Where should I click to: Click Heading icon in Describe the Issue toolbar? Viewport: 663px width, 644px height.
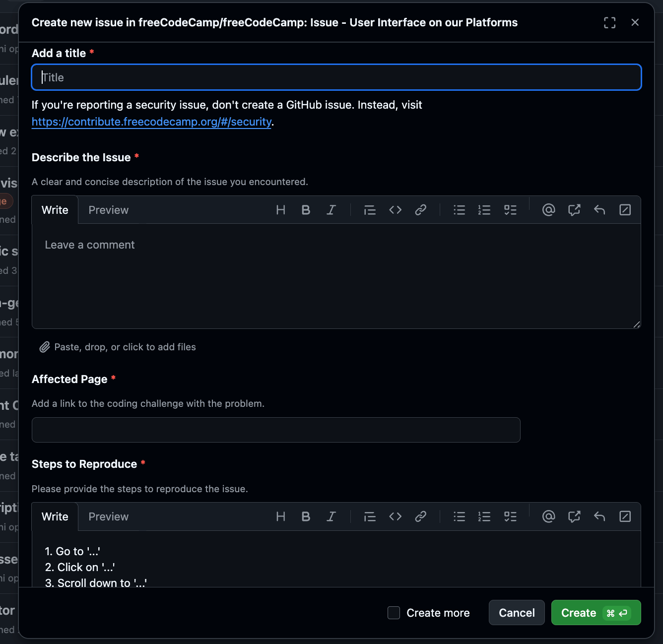pyautogui.click(x=280, y=210)
